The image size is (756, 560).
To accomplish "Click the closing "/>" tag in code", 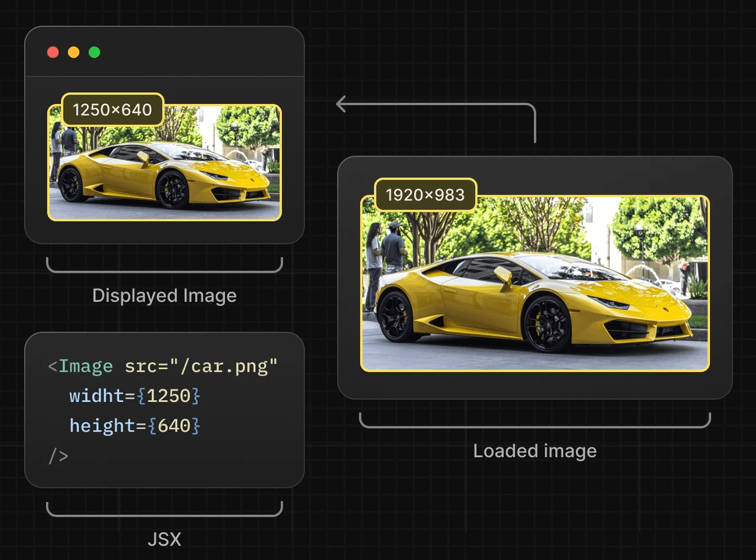I will 58,455.
